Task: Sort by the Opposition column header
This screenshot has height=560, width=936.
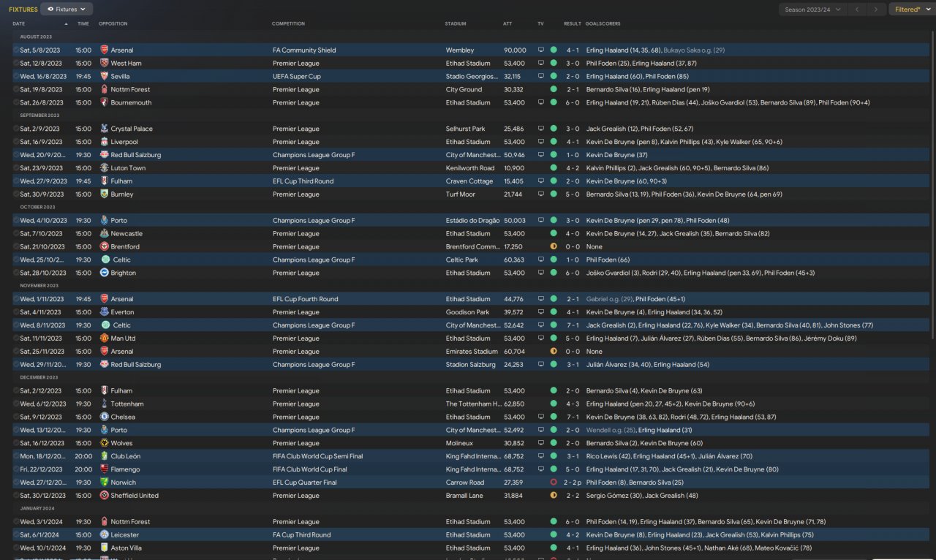Action: pos(113,24)
